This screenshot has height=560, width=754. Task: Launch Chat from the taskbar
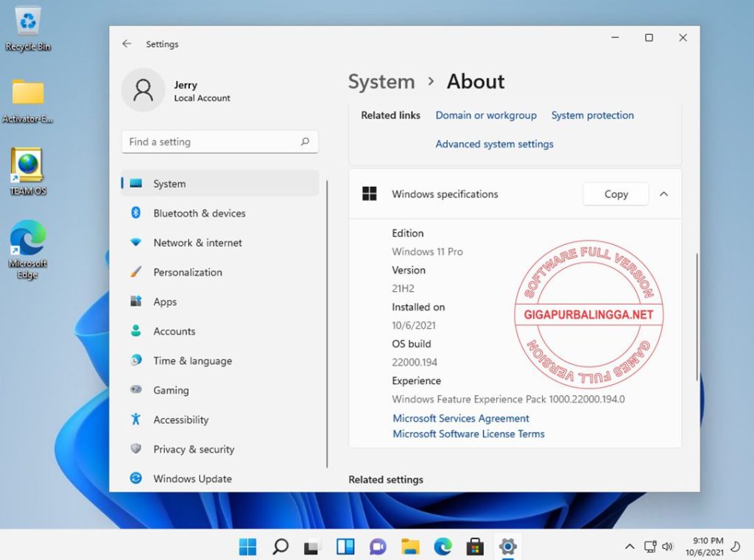(x=378, y=546)
